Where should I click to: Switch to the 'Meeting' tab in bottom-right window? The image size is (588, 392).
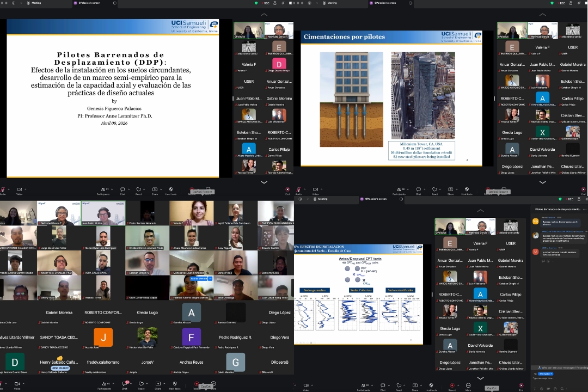pos(322,199)
